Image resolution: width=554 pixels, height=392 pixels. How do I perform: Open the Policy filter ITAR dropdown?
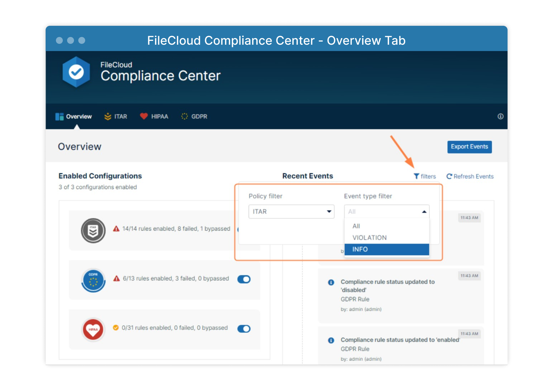[x=291, y=212]
